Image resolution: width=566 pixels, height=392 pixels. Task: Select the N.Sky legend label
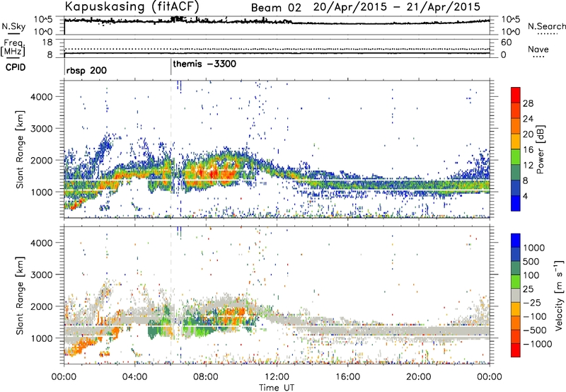point(13,26)
